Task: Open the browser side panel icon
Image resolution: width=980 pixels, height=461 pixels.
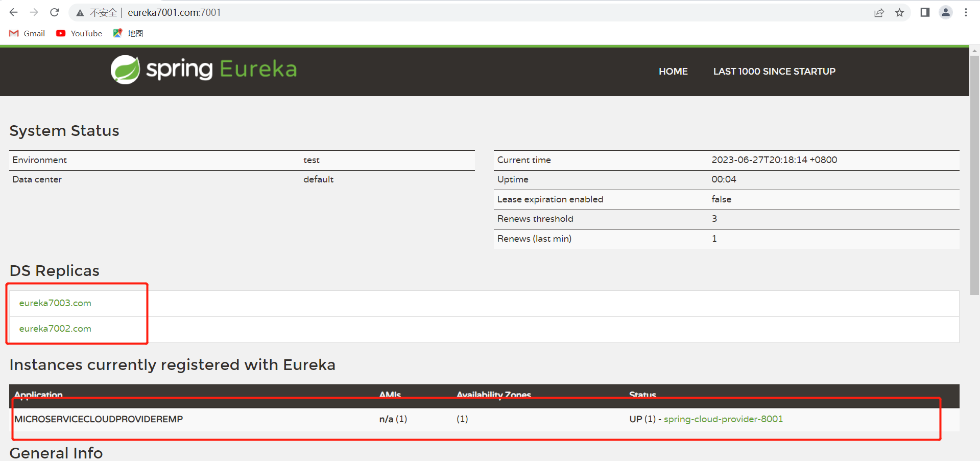Action: 925,12
